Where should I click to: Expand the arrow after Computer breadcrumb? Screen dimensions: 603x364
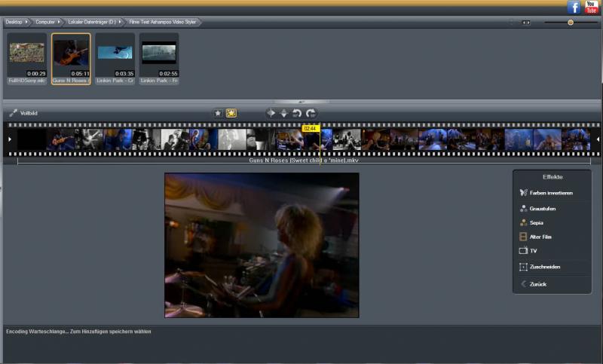click(59, 22)
